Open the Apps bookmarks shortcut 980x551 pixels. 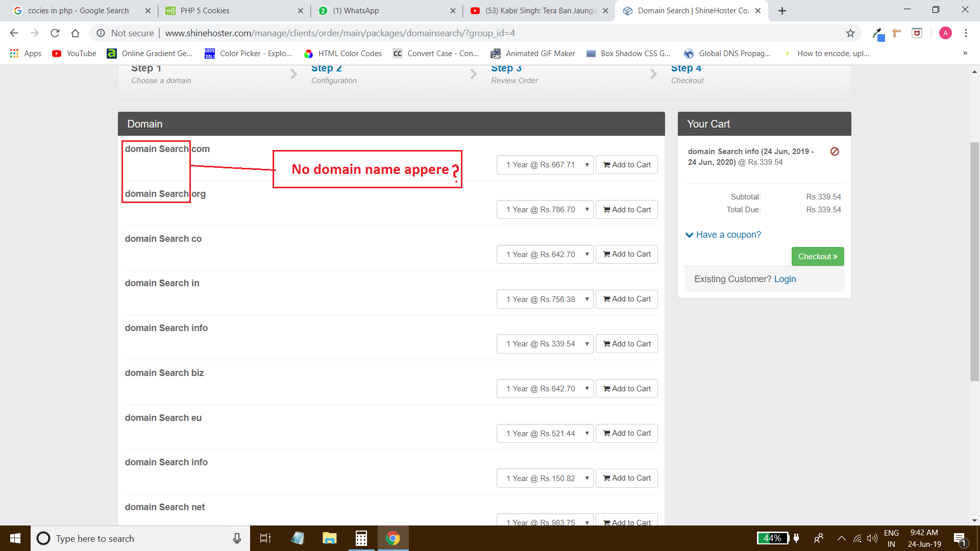[26, 54]
